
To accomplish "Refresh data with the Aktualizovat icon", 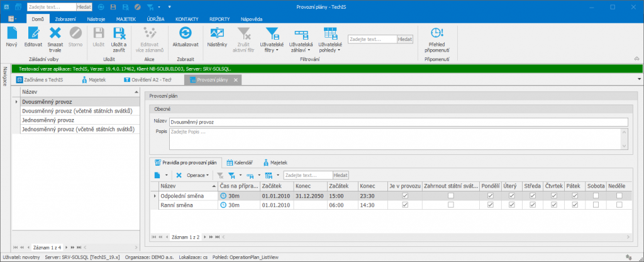I will tap(185, 33).
